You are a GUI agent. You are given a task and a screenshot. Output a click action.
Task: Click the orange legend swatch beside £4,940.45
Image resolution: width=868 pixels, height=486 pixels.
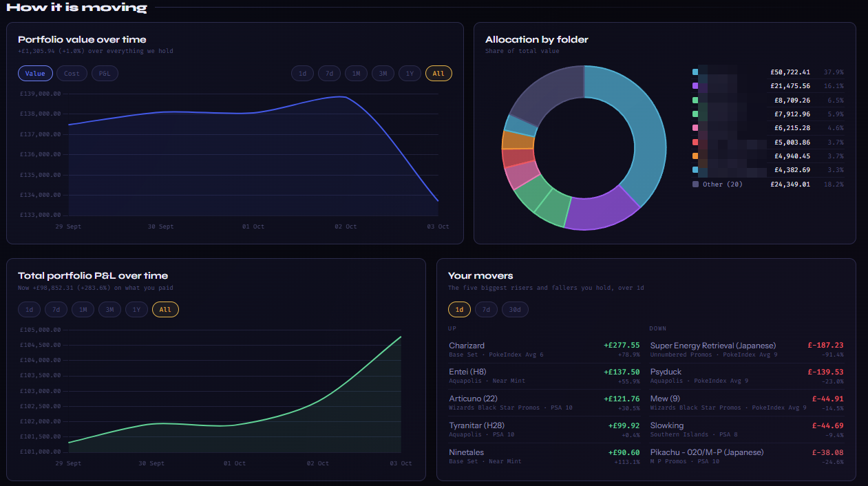tap(695, 156)
